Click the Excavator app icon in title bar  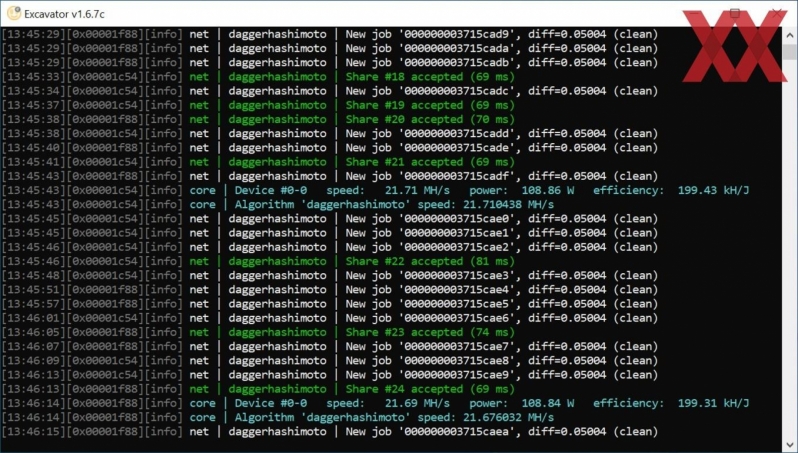coord(14,13)
